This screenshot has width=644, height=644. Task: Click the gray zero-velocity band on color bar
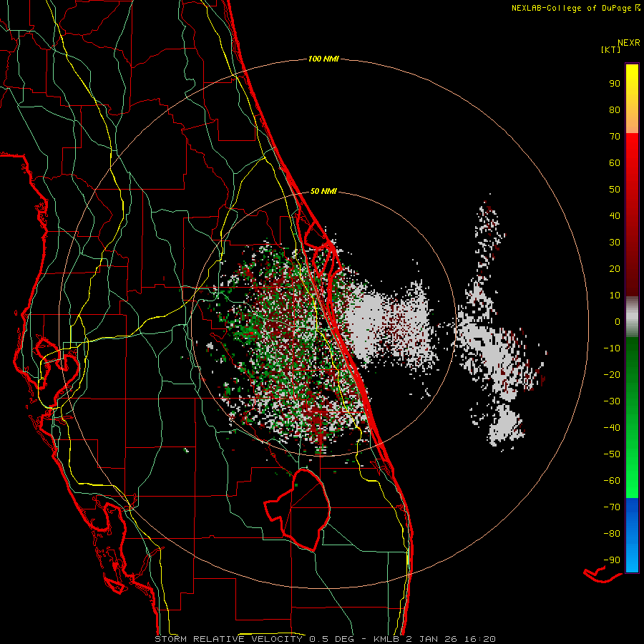(x=632, y=317)
